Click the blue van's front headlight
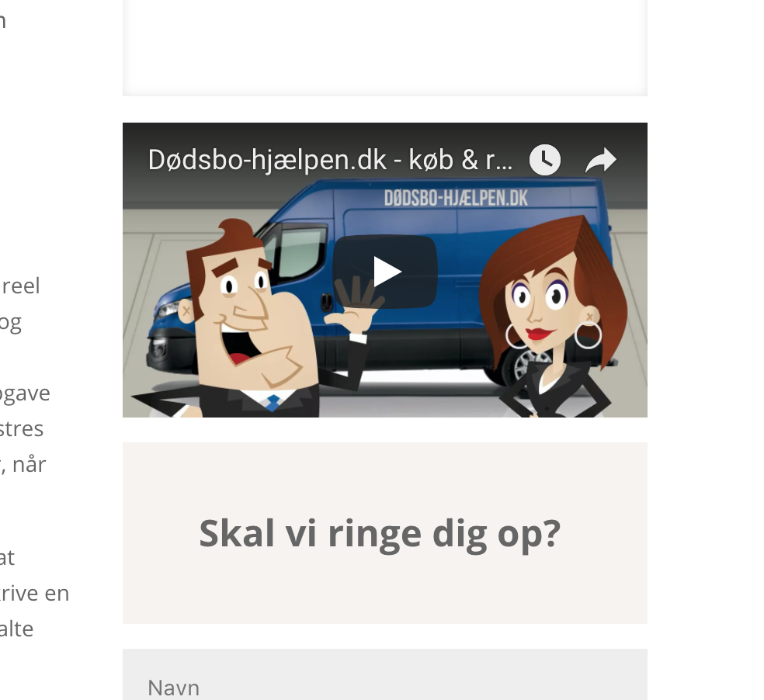 click(166, 310)
